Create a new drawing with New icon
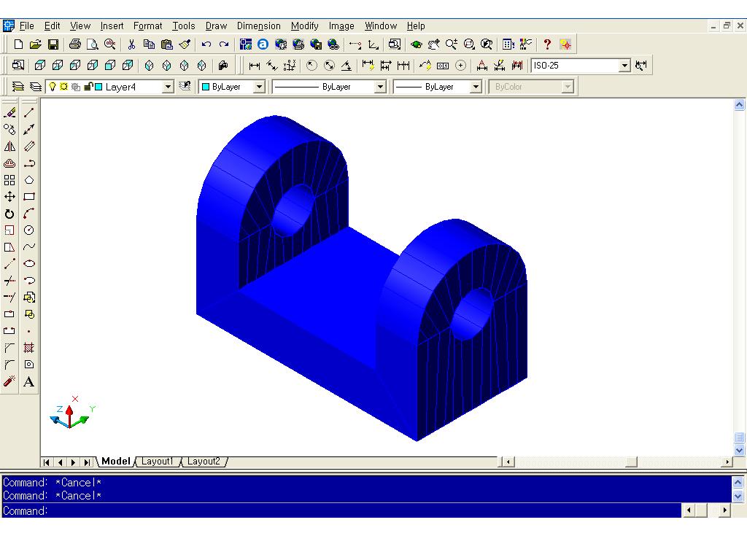The width and height of the screenshot is (747, 560). coord(18,44)
